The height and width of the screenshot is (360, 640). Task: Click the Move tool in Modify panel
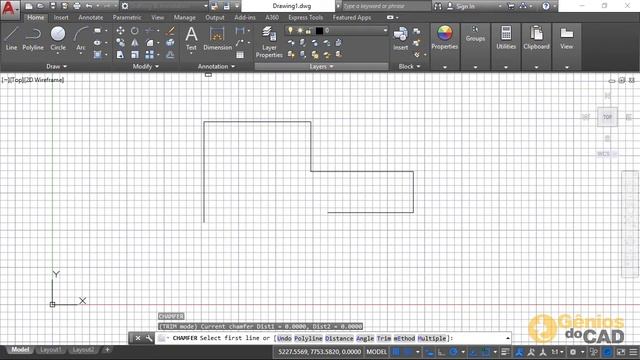[x=120, y=31]
